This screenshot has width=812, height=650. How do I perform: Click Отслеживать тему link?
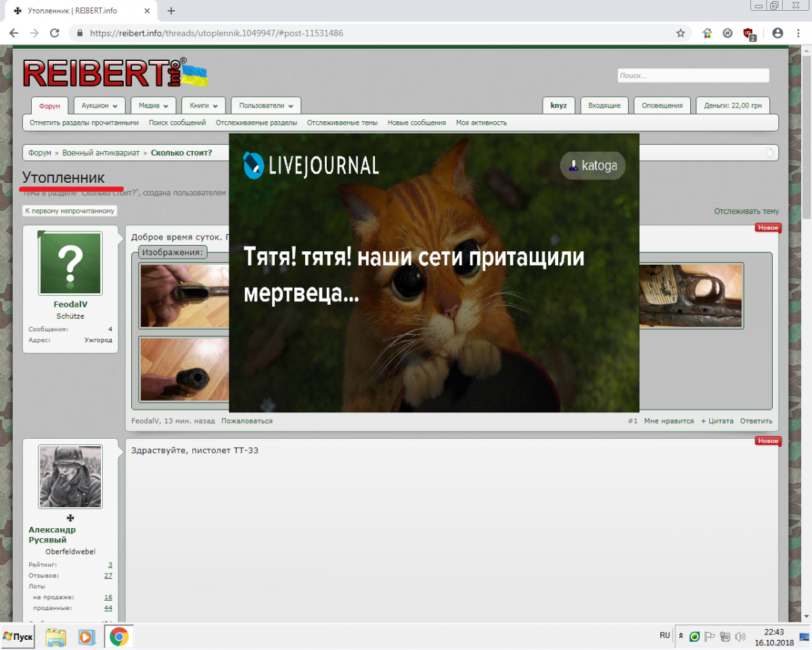point(746,211)
